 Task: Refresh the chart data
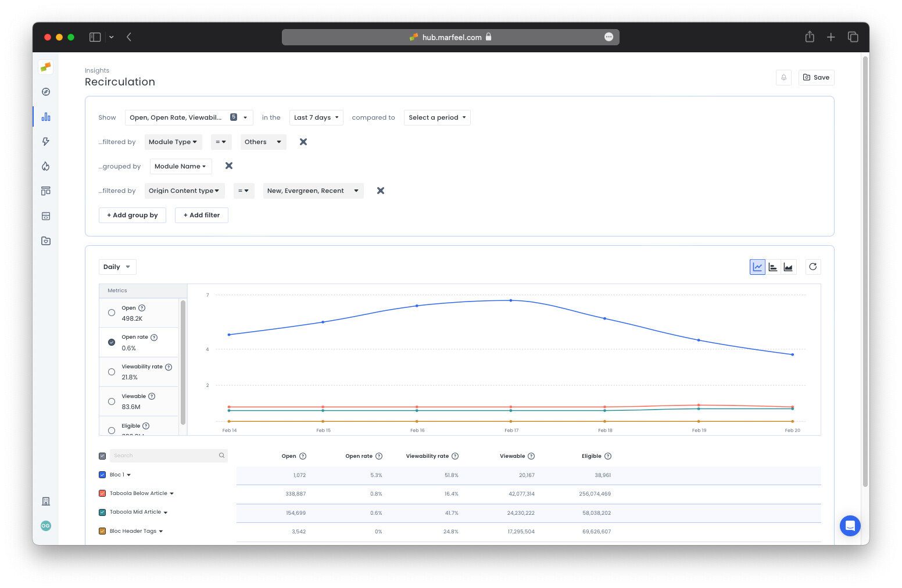pos(812,267)
